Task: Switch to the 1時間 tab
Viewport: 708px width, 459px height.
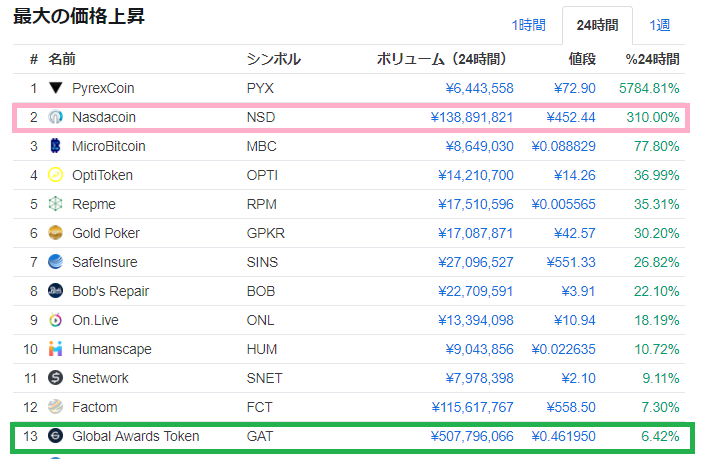Action: (x=528, y=25)
